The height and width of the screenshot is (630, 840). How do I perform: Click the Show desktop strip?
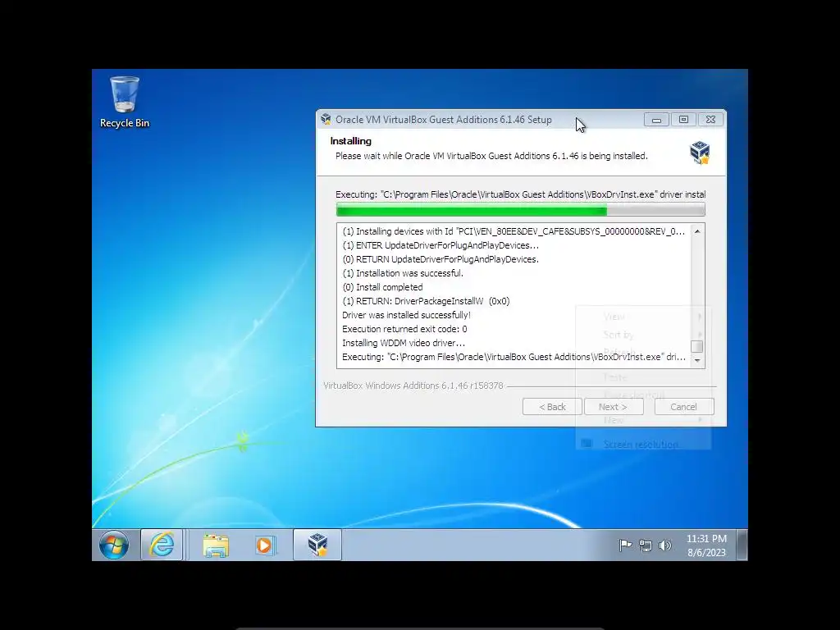[742, 546]
